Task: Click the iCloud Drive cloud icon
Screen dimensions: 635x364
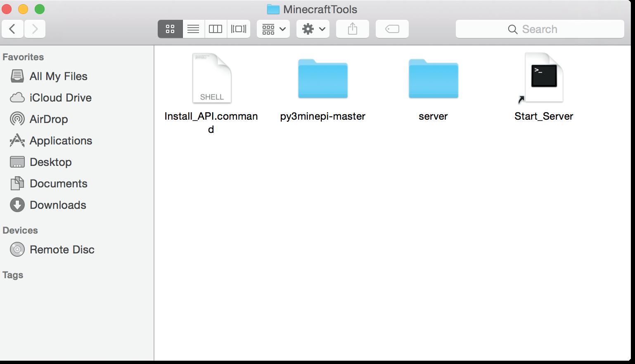Action: click(17, 97)
